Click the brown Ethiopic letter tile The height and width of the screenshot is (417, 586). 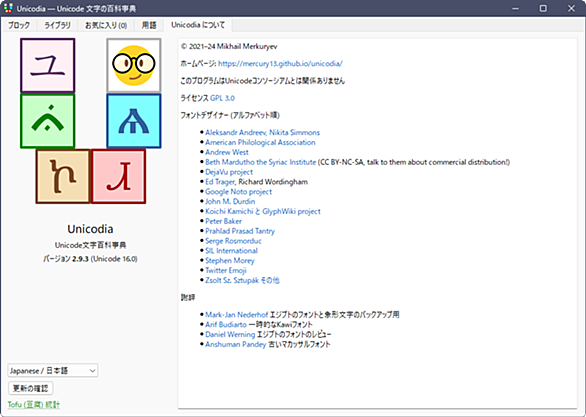[x=63, y=176]
